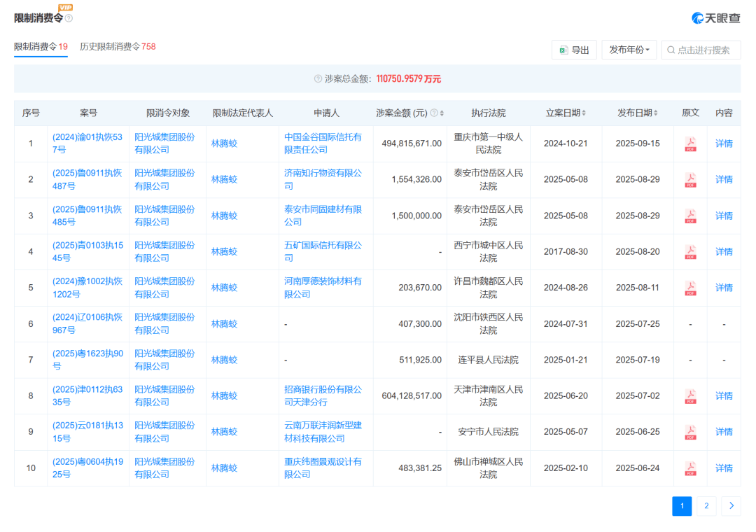Toggle sorting on the 发布日期 column
Image resolution: width=756 pixels, height=532 pixels.
[x=656, y=113]
